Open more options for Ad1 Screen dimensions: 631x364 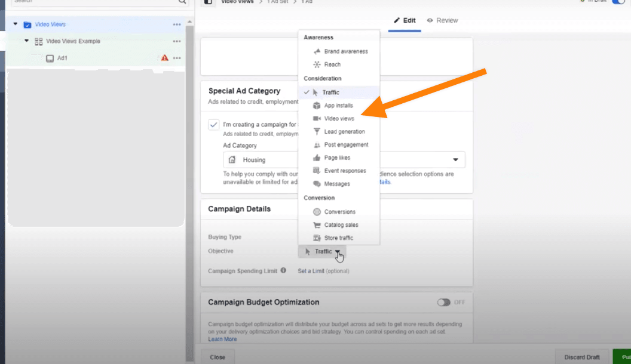click(177, 58)
